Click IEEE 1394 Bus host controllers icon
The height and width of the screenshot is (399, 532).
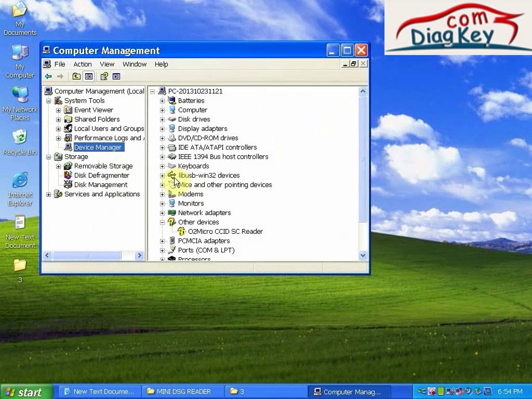pyautogui.click(x=172, y=156)
